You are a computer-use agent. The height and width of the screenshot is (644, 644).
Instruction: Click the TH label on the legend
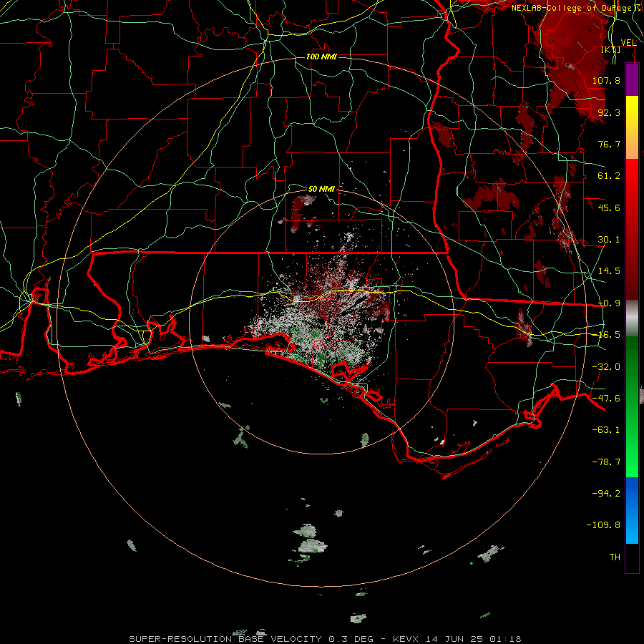point(615,557)
